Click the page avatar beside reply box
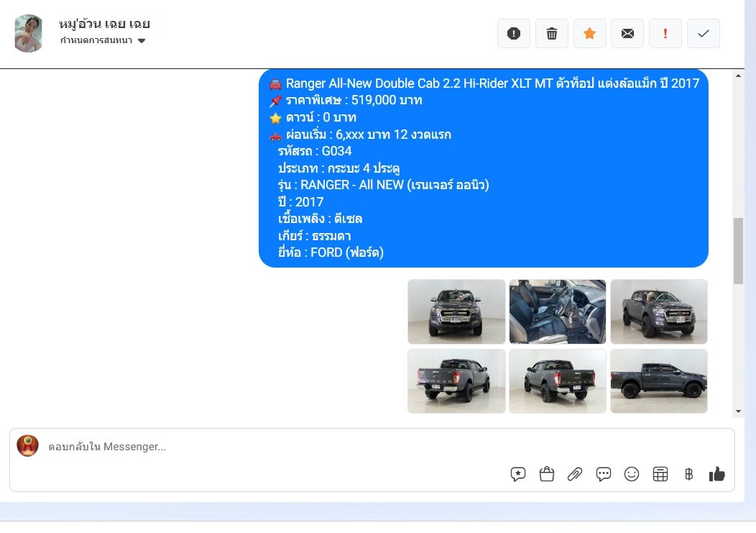Image resolution: width=756 pixels, height=533 pixels. [x=27, y=446]
